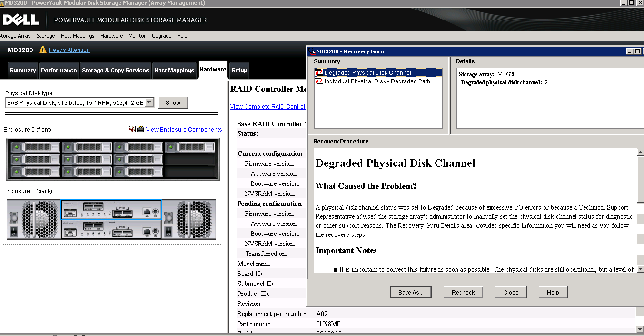Switch to the Summary tab

pyautogui.click(x=23, y=71)
